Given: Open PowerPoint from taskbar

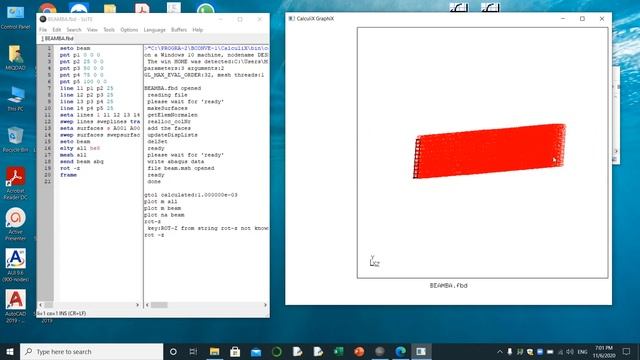Looking at the screenshot, I should click(359, 351).
